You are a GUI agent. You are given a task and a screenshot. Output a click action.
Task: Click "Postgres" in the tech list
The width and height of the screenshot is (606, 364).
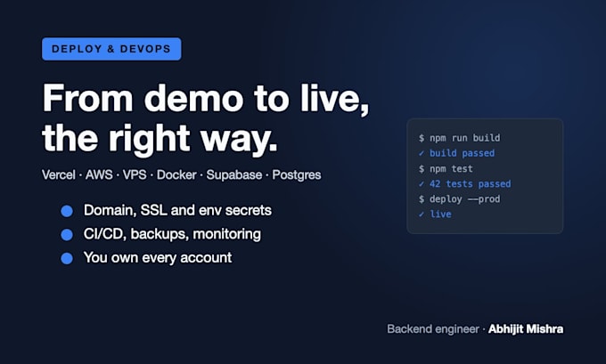pos(297,174)
